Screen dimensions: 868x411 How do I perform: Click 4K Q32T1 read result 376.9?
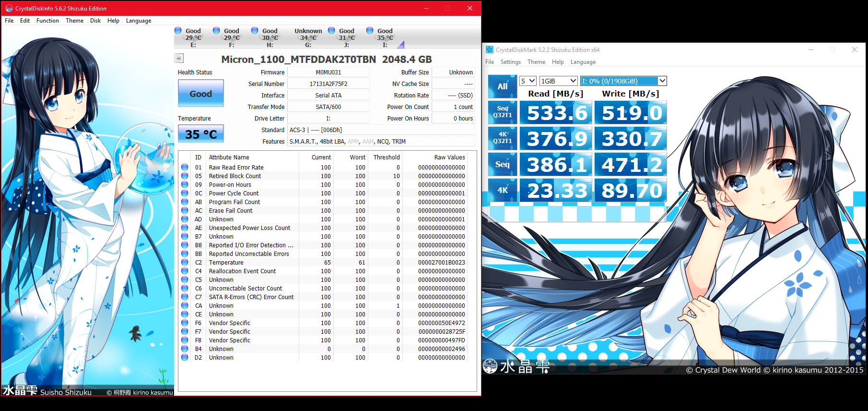pos(556,138)
